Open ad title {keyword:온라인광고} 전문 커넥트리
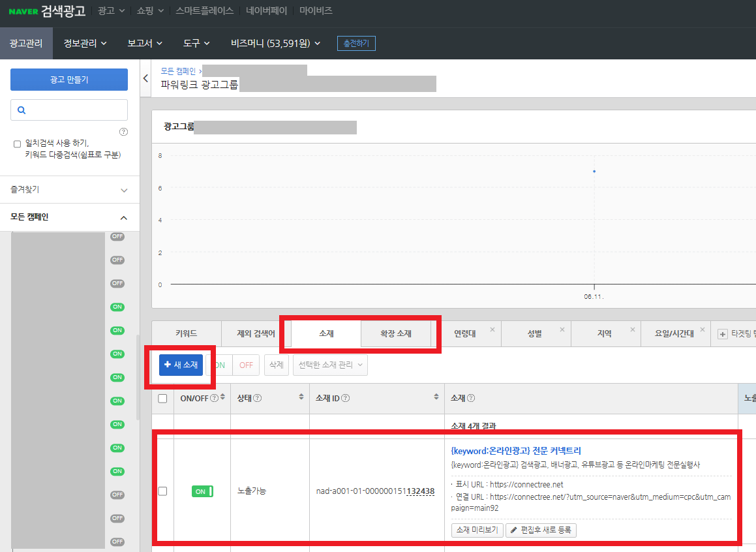Screen dimensions: 756x552 [516, 451]
